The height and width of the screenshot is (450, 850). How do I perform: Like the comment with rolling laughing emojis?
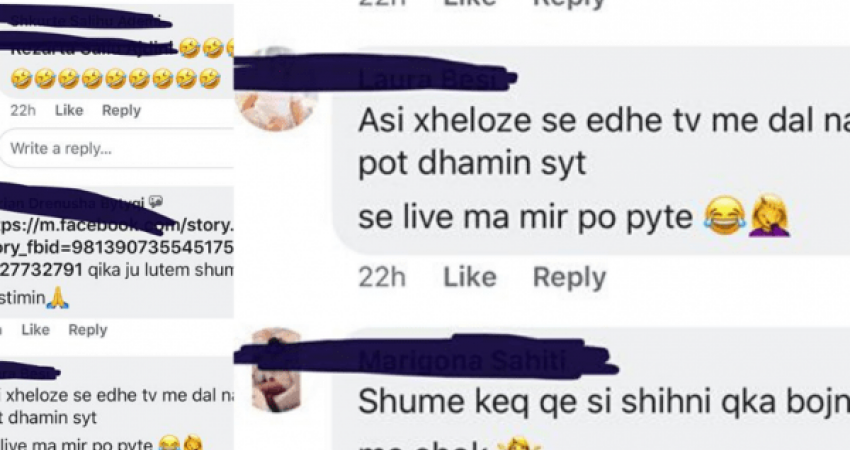point(69,110)
